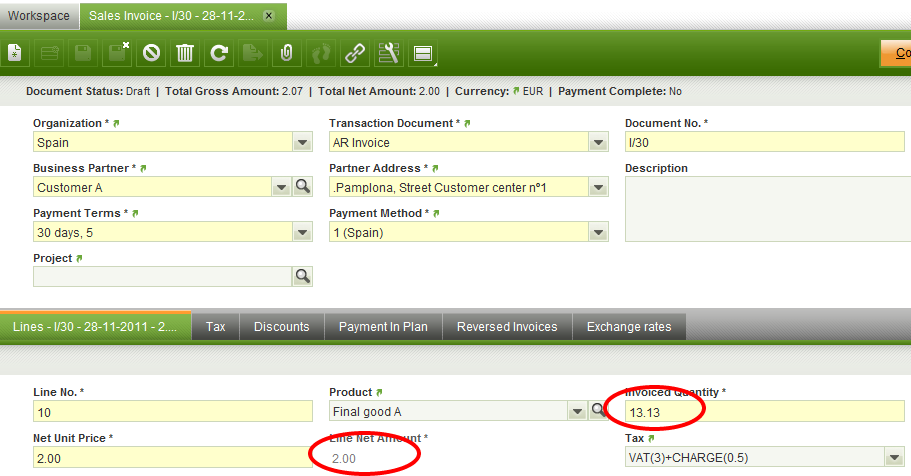Expand the Tax VAT(3)+CHARGE(0.5) dropdown
Screen dimensions: 911x476
tap(895, 457)
